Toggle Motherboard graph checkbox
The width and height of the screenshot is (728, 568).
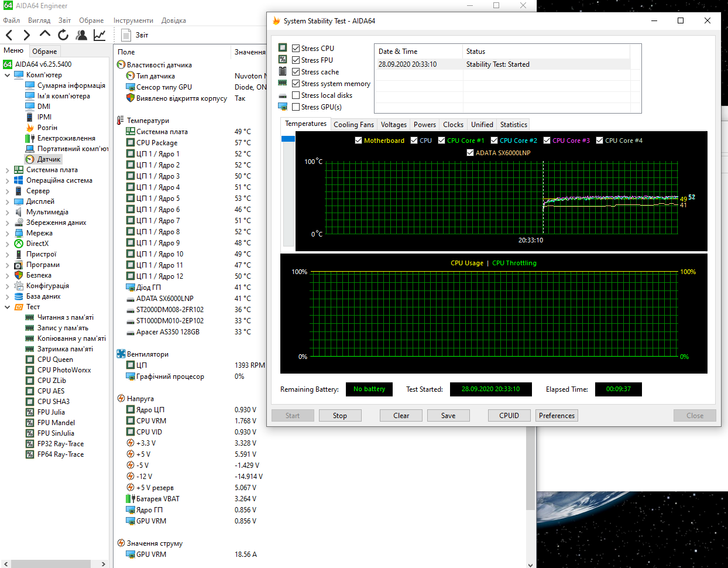[358, 141]
